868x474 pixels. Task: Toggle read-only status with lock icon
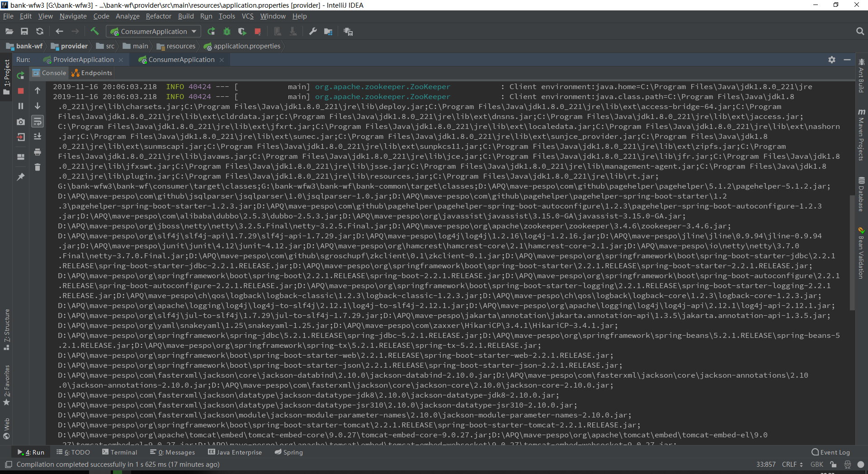(833, 465)
